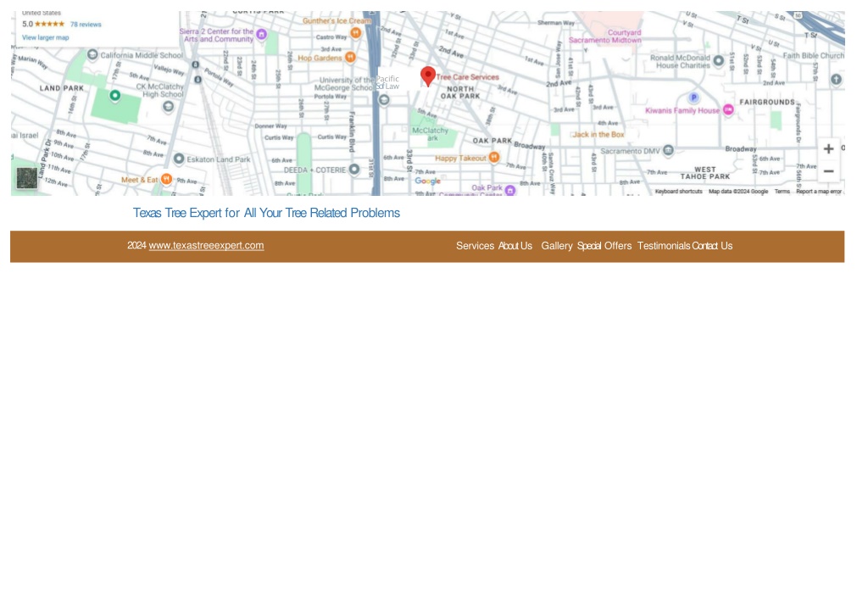Select the Happy Takeout restaurant icon
Screen dimensions: 868x614
(x=494, y=157)
